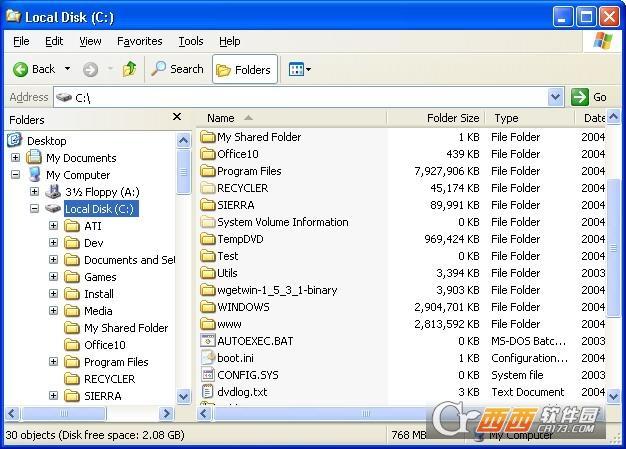Click the folder tree horizontal scroll right arrow

[166, 413]
